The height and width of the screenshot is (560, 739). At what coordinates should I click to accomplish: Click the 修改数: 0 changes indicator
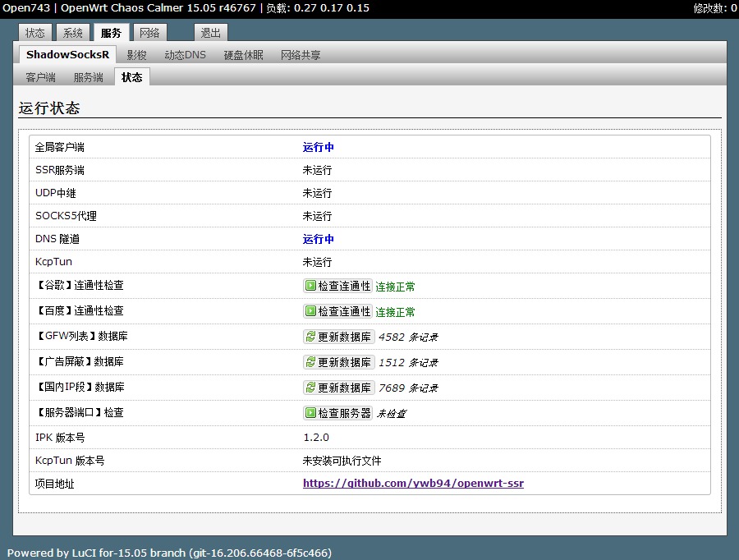pos(715,8)
